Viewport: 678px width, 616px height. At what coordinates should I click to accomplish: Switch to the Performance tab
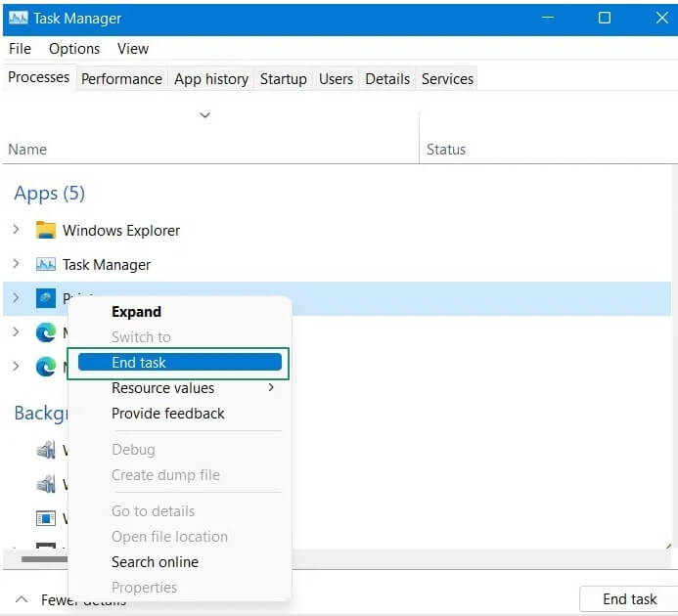pos(121,79)
